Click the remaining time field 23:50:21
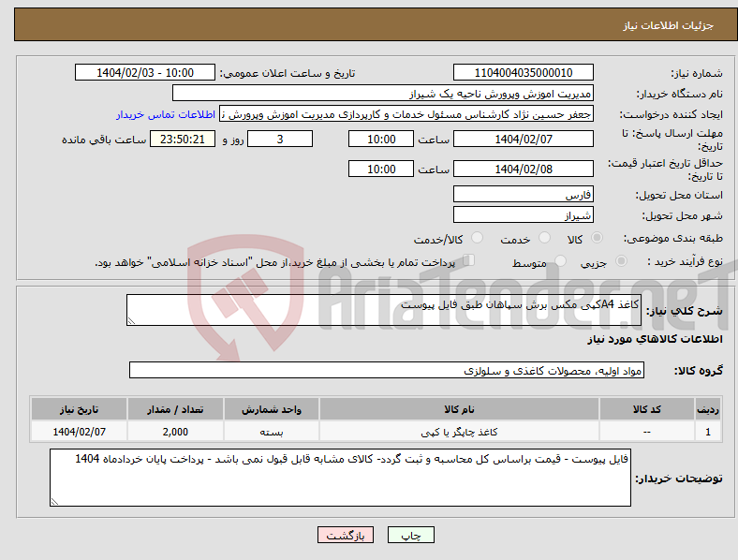Screen dimensions: 738x560 [x=183, y=139]
